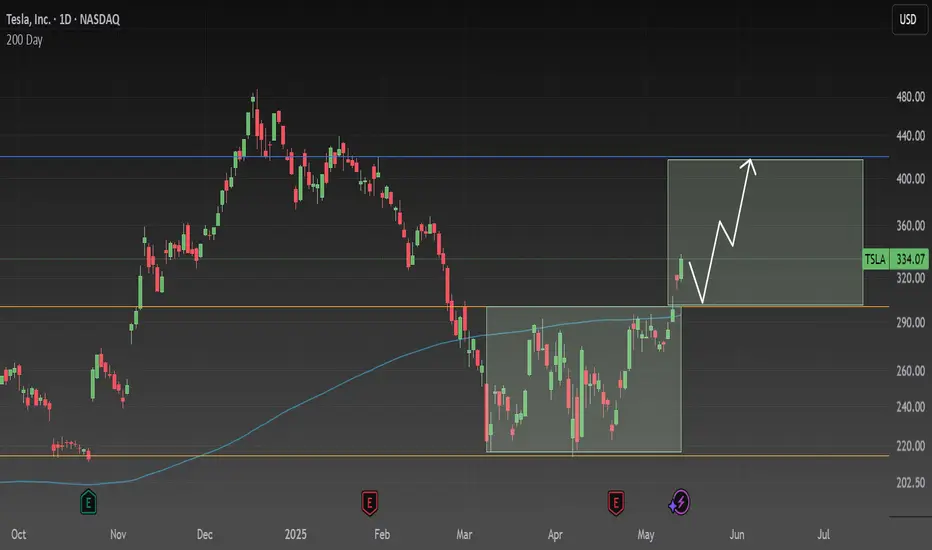Click the Feb label on time axis
Screen dimensions: 932x550
pyautogui.click(x=382, y=534)
